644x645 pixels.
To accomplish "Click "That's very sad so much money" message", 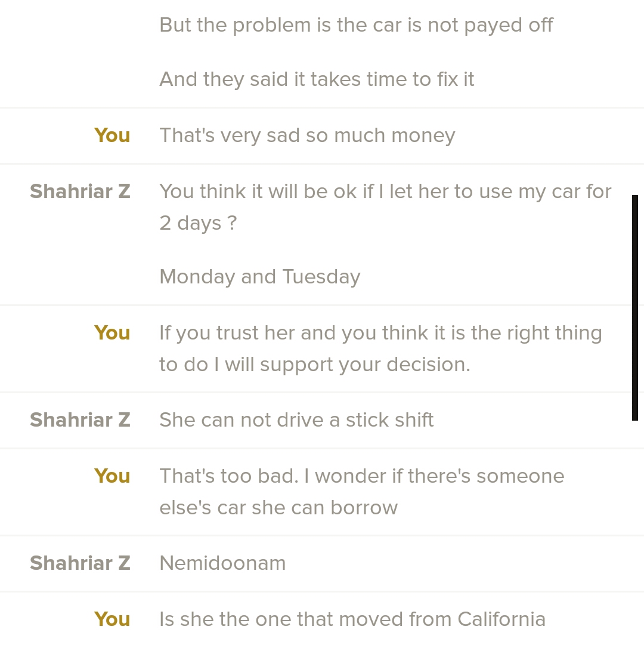I will coord(307,135).
